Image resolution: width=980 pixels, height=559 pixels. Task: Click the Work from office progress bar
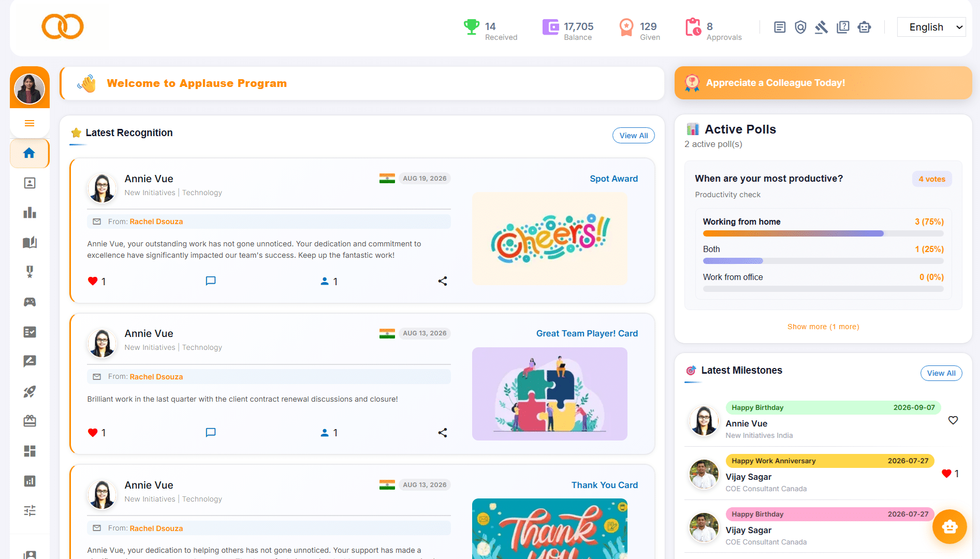point(823,289)
